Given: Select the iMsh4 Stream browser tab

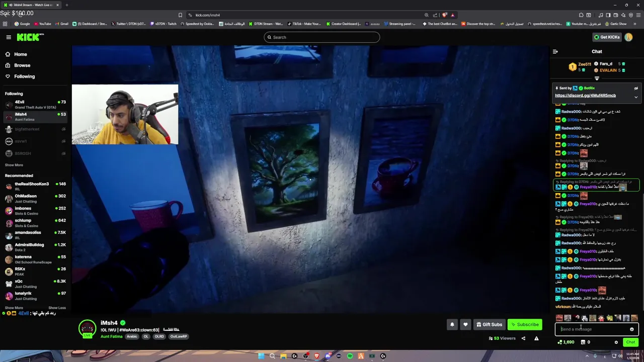Looking at the screenshot, I should (32, 5).
